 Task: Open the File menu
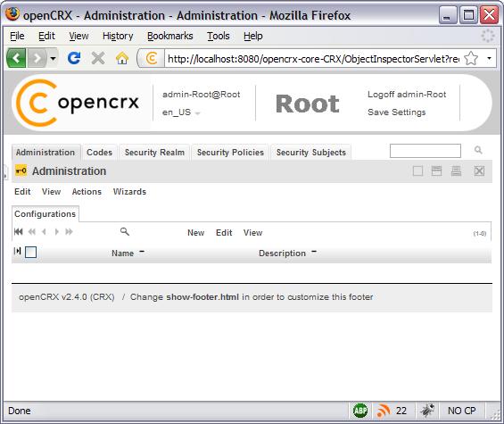[17, 36]
